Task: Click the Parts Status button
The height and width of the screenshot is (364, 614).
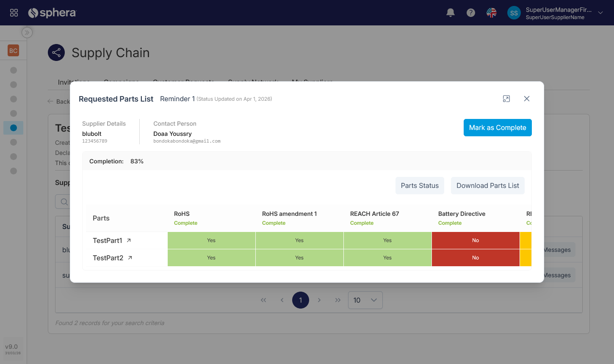Action: (x=420, y=186)
